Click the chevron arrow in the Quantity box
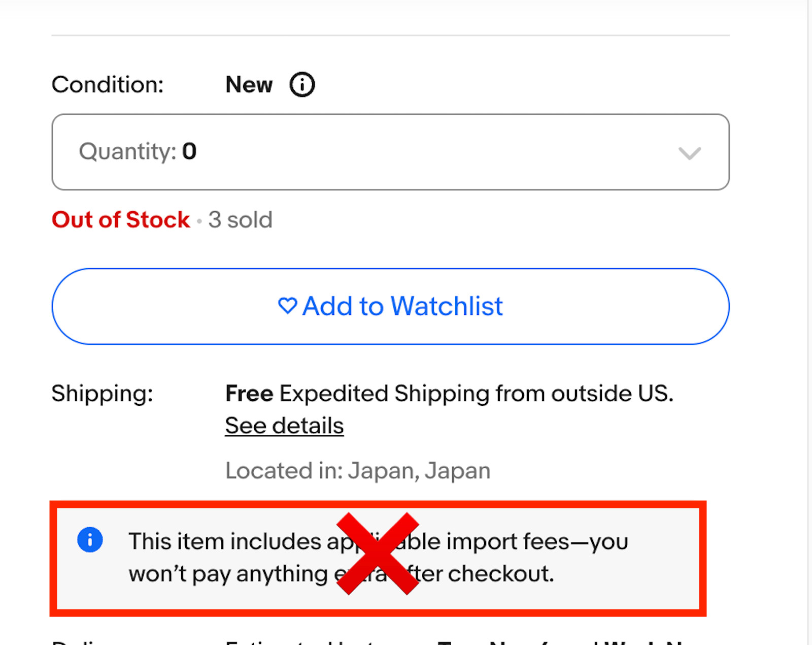Viewport: 812px width, 645px height. click(689, 153)
